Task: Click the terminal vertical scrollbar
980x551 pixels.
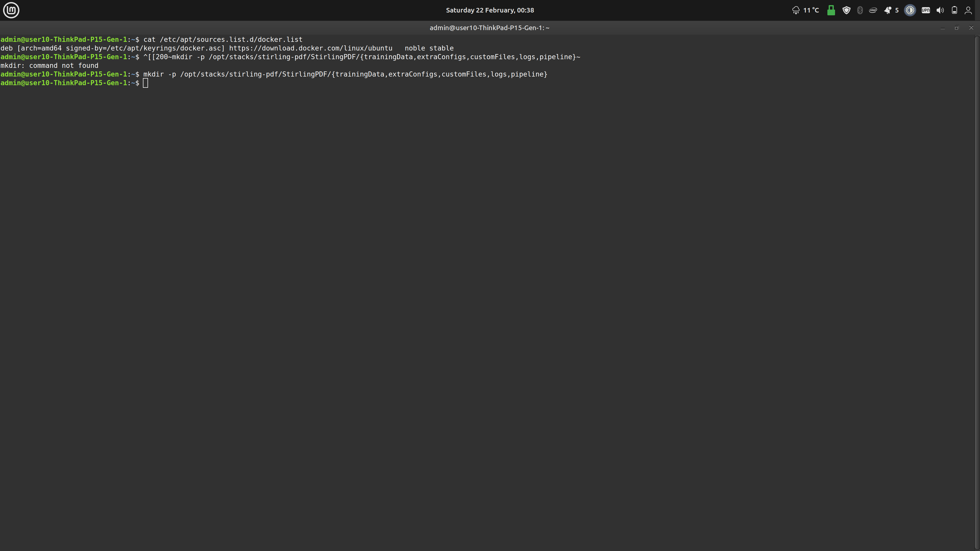Action: pyautogui.click(x=977, y=293)
